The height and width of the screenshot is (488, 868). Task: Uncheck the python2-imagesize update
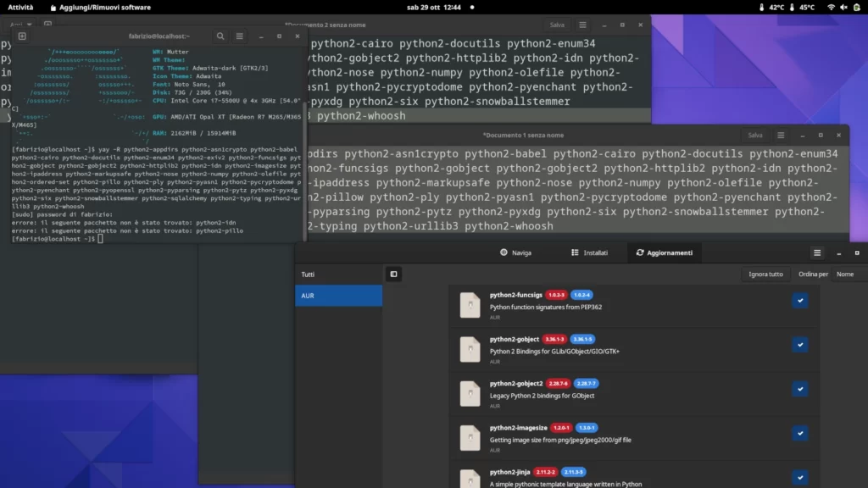(800, 433)
